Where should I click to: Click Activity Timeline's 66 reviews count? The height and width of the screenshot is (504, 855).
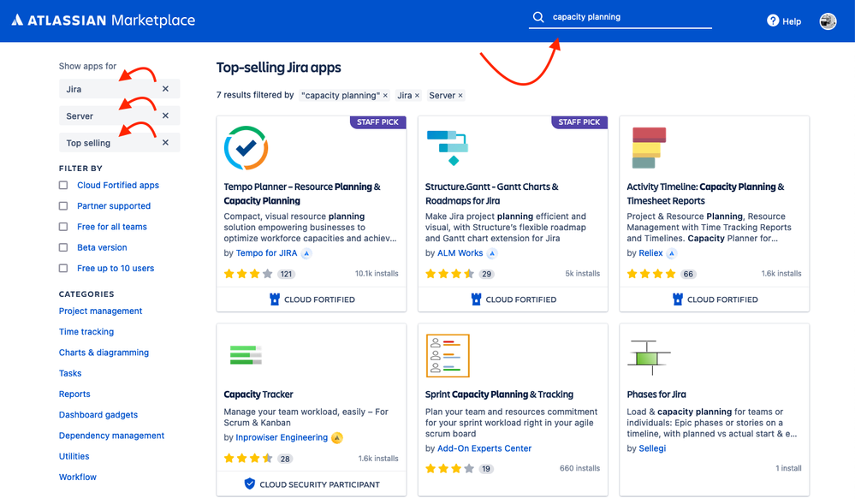[688, 275]
